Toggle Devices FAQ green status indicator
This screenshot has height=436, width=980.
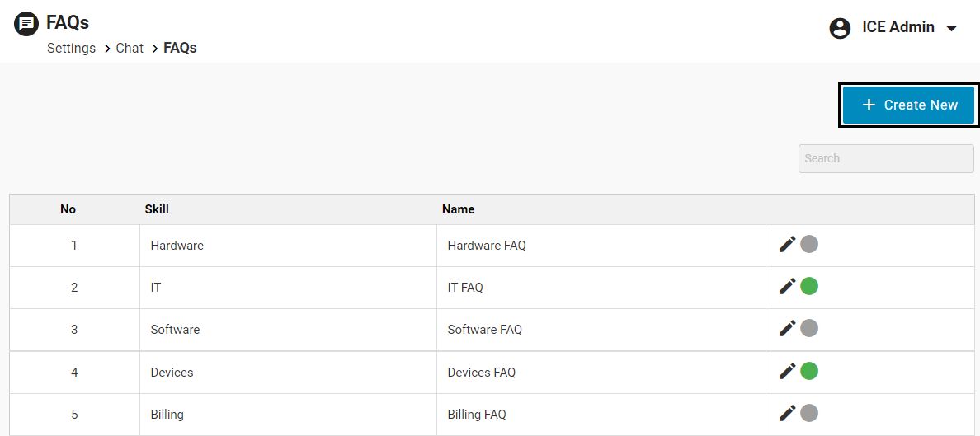pos(809,371)
